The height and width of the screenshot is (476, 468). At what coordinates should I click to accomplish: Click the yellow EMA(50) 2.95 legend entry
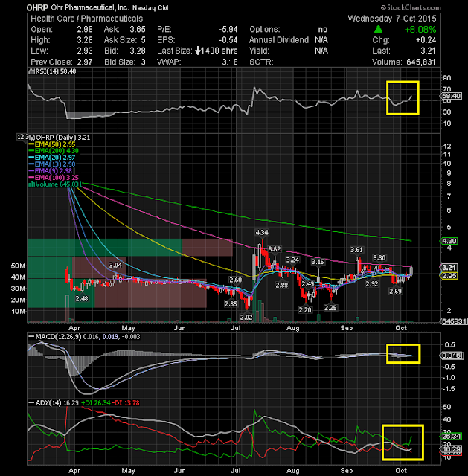pyautogui.click(x=51, y=144)
